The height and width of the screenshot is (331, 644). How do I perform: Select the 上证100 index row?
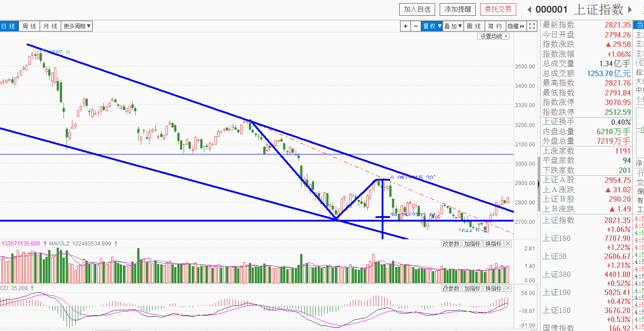click(x=586, y=296)
